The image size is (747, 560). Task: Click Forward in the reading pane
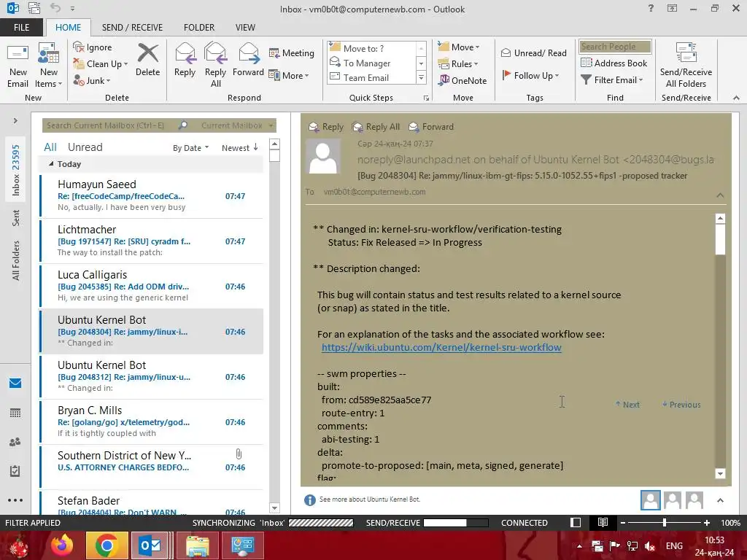coord(432,127)
